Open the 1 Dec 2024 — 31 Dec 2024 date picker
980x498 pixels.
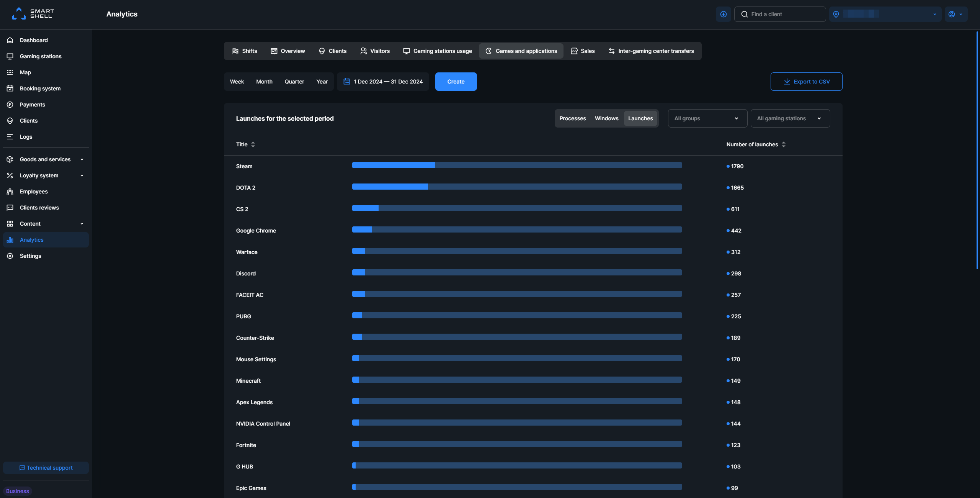click(x=383, y=82)
